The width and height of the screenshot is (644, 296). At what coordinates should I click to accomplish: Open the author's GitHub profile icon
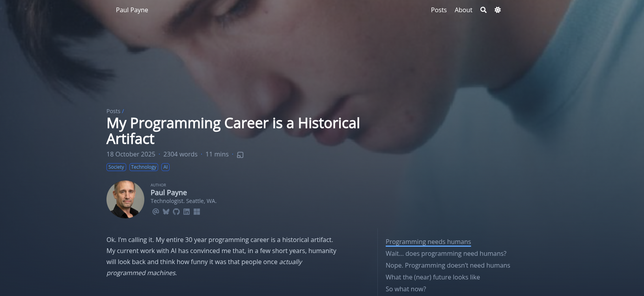(x=176, y=212)
